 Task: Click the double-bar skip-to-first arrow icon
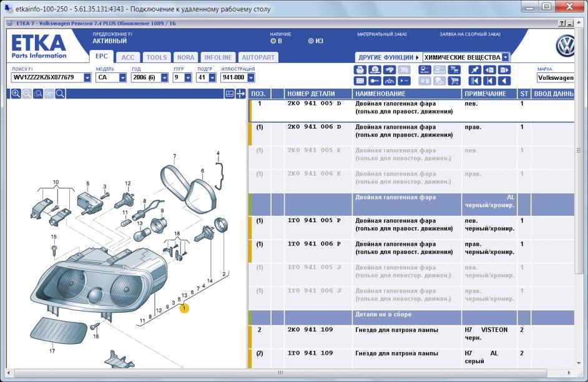[475, 81]
